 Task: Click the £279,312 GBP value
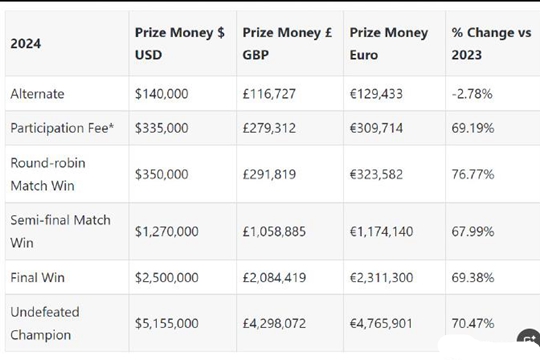click(x=269, y=128)
